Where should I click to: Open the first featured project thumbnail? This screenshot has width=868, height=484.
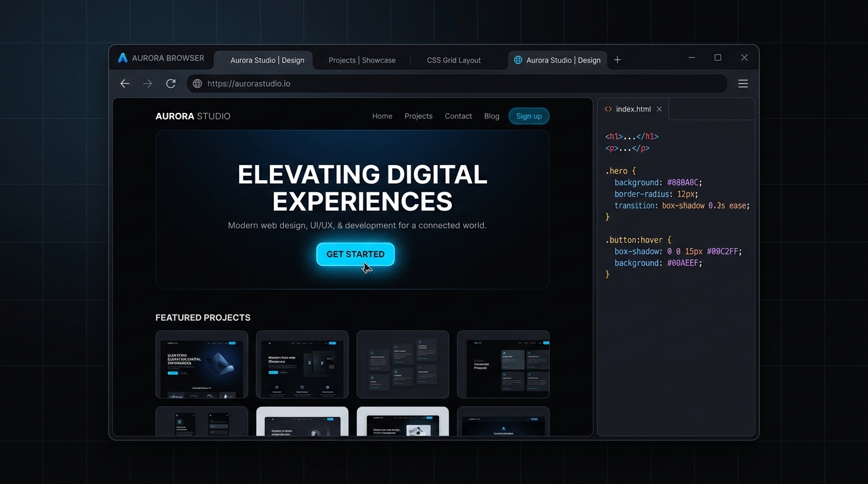pyautogui.click(x=202, y=364)
